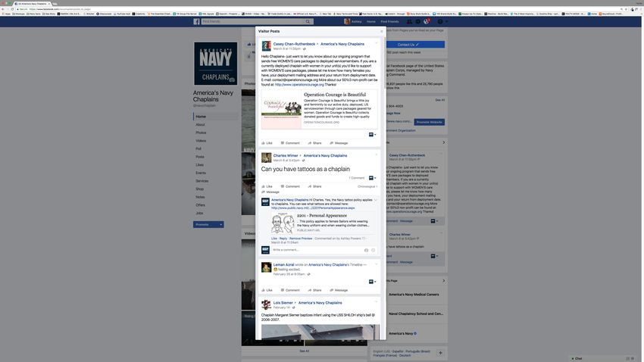Click Casey Chan-Ruthenbeck's profile picture

266,46
